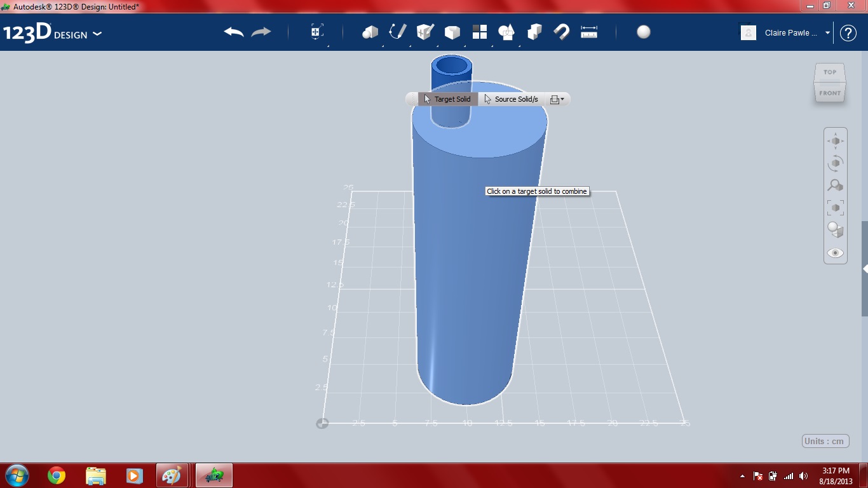Viewport: 868px width, 488px height.
Task: Open the 123D Design application menu
Action: pos(52,33)
